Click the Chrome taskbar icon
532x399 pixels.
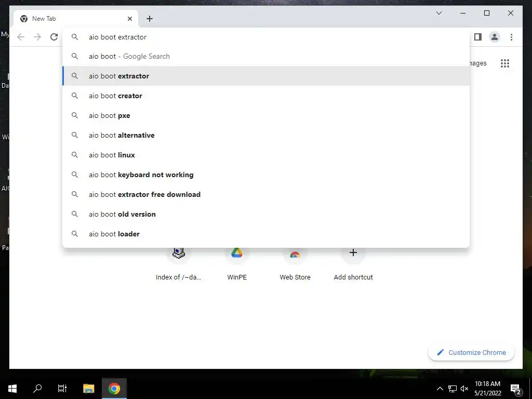[114, 389]
